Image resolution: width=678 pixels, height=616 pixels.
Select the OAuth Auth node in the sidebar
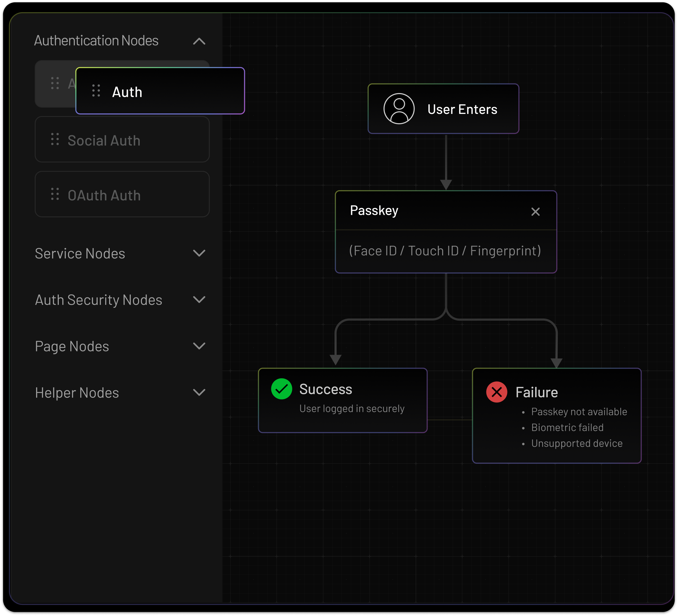(x=122, y=194)
